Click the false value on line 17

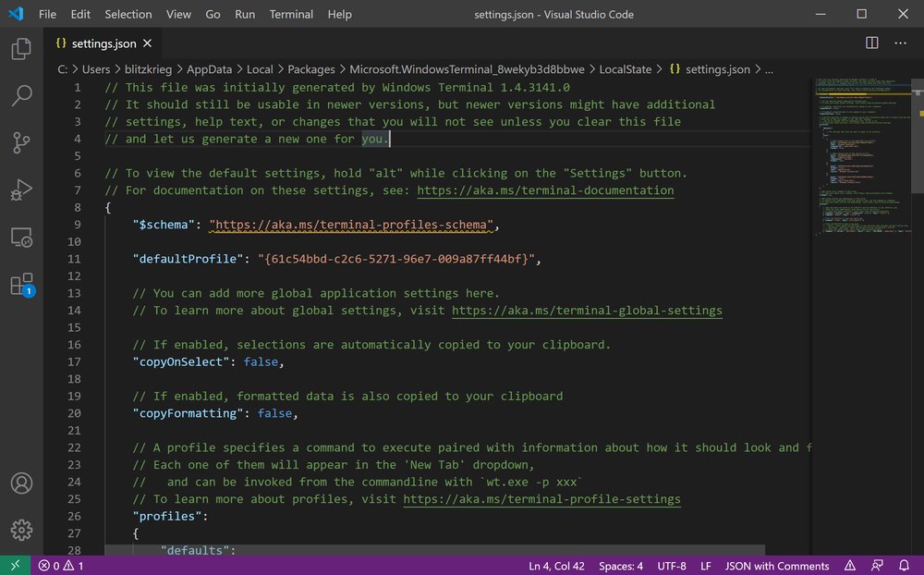[x=261, y=361]
